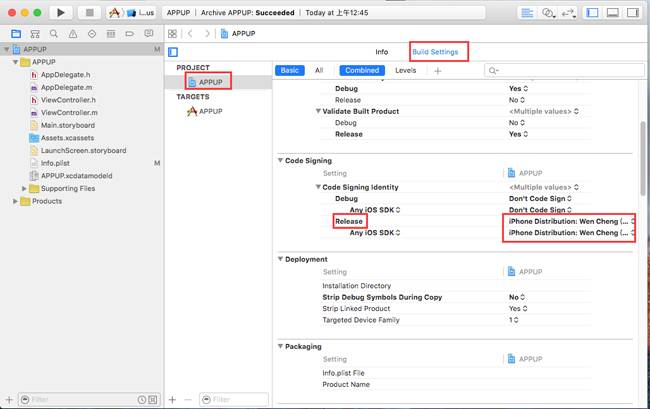The height and width of the screenshot is (409, 650).
Task: Expand the Products folder
Action: [x=15, y=201]
